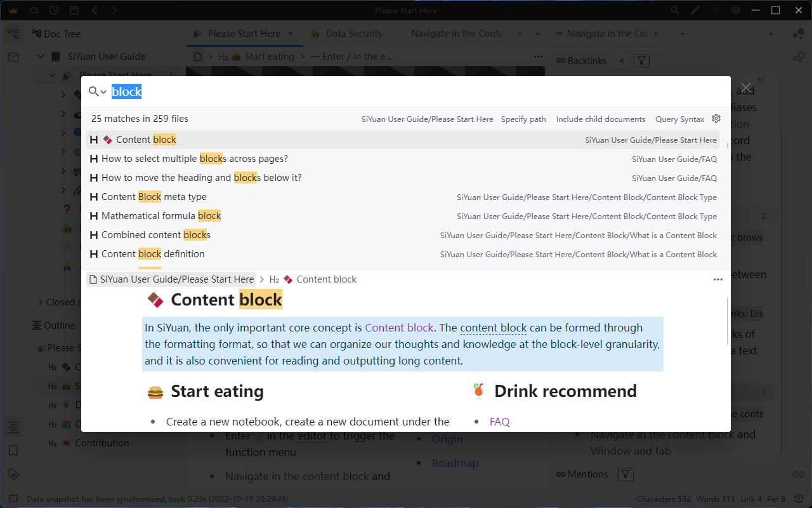Viewport: 812px width, 508px height.
Task: Click the Inbox envelope sidebar icon
Action: click(13, 57)
